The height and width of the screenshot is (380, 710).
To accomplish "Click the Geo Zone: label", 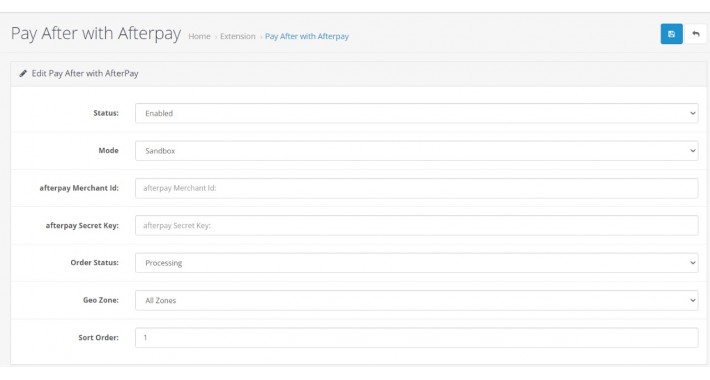I will (101, 300).
